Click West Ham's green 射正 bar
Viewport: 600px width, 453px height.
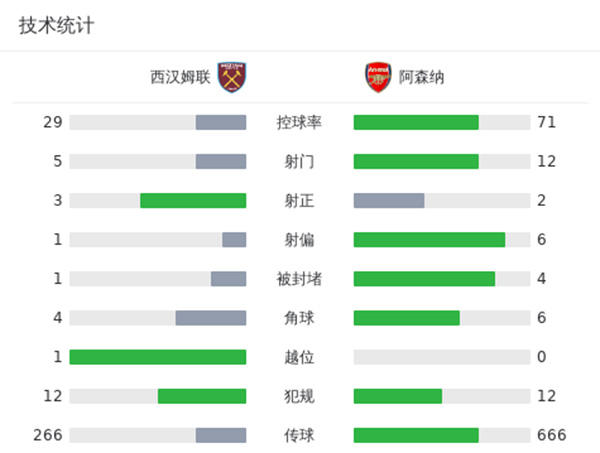coord(193,201)
